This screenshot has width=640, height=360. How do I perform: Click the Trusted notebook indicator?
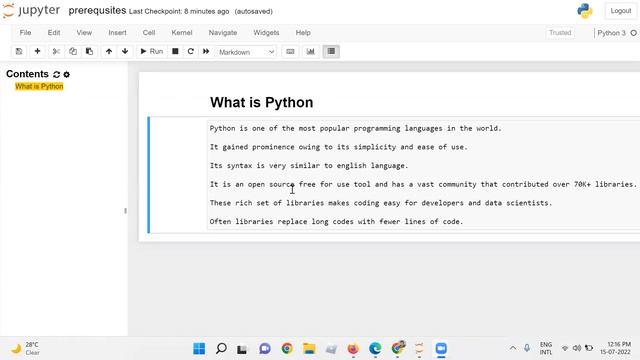(560, 33)
